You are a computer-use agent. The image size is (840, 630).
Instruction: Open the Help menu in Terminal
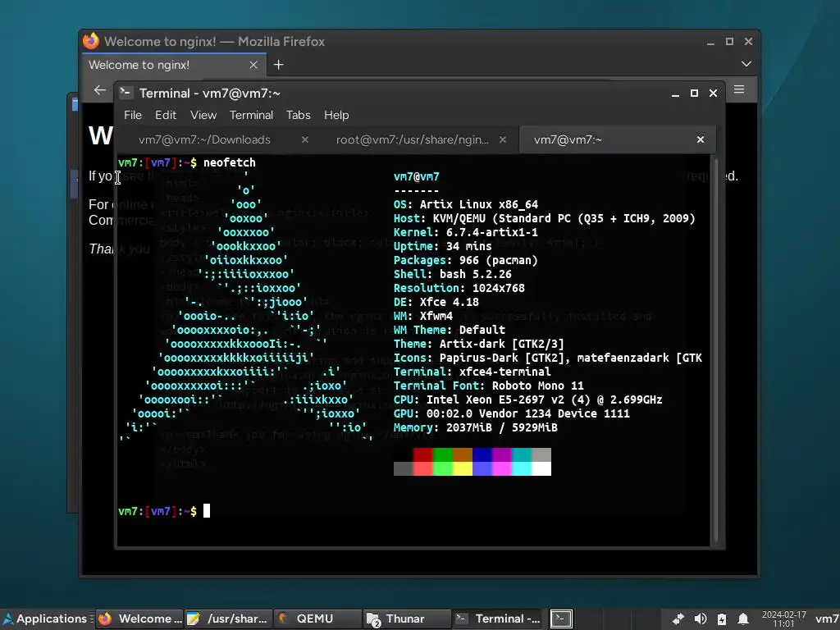(336, 115)
